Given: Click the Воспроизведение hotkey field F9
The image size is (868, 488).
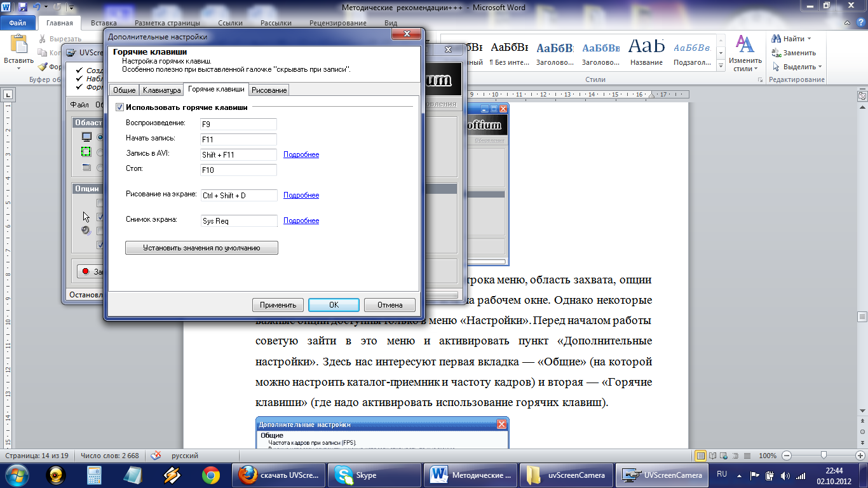Looking at the screenshot, I should pyautogui.click(x=238, y=124).
